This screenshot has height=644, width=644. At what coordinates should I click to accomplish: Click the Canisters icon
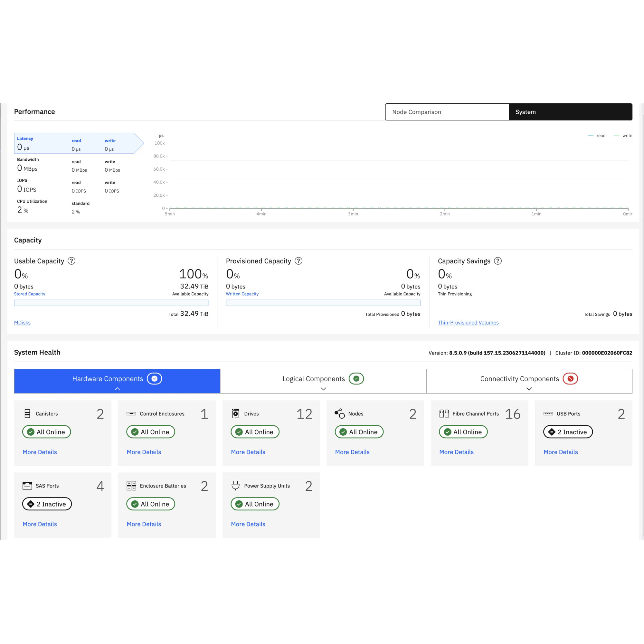[x=27, y=413]
